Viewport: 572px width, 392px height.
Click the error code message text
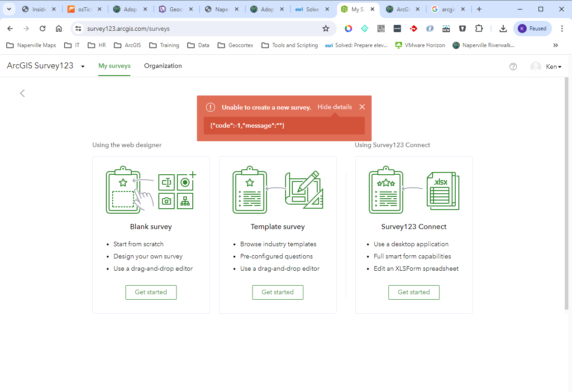pyautogui.click(x=248, y=125)
